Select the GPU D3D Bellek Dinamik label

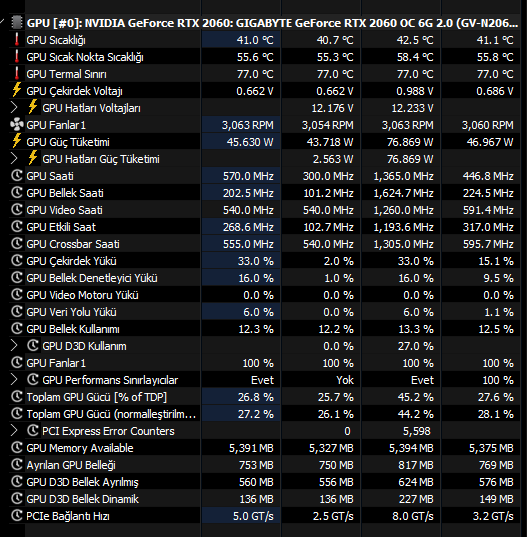tap(82, 499)
